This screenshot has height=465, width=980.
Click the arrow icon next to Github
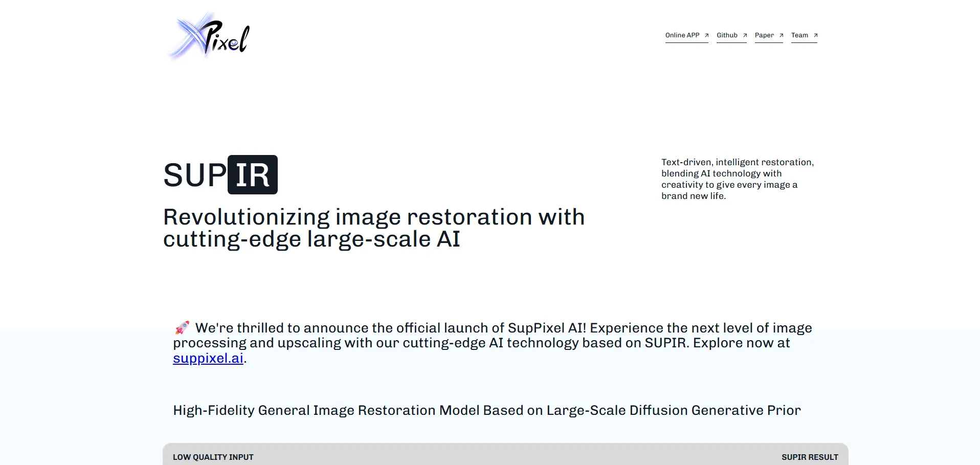tap(745, 35)
